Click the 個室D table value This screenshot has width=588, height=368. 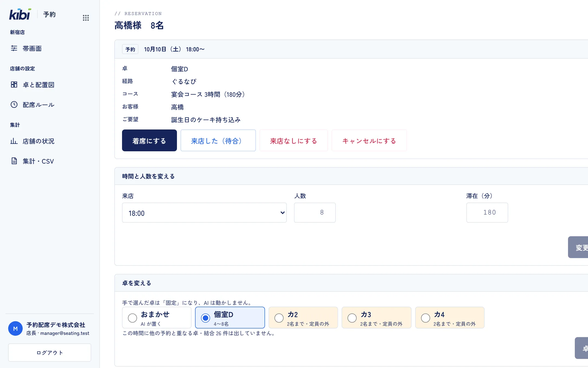click(x=179, y=69)
